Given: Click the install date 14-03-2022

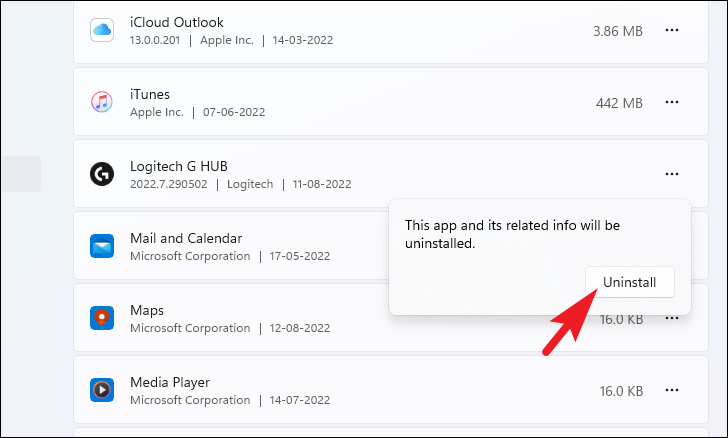Looking at the screenshot, I should point(303,40).
